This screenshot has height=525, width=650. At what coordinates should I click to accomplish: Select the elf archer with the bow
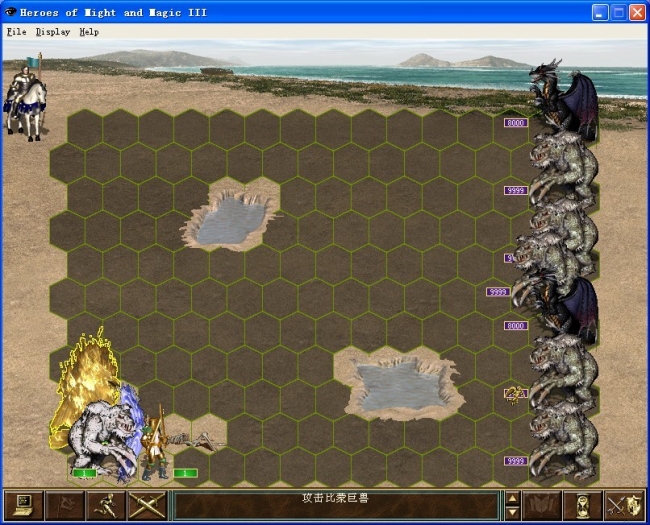pos(154,446)
